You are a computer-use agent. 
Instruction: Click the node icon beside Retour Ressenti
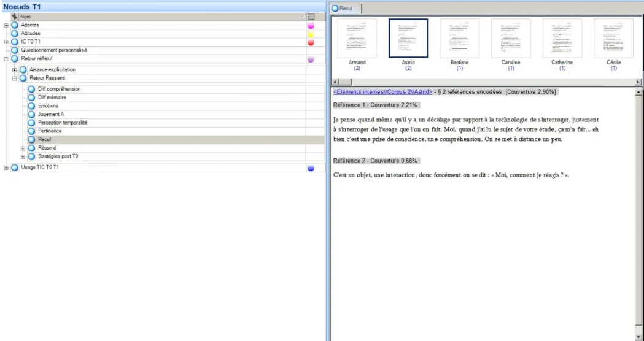23,78
